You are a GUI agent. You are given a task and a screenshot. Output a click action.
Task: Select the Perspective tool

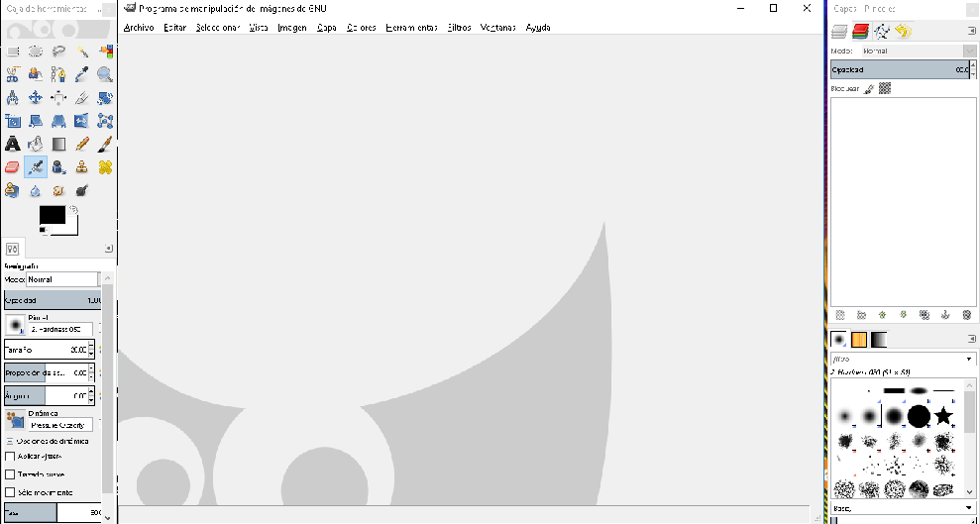coord(58,121)
